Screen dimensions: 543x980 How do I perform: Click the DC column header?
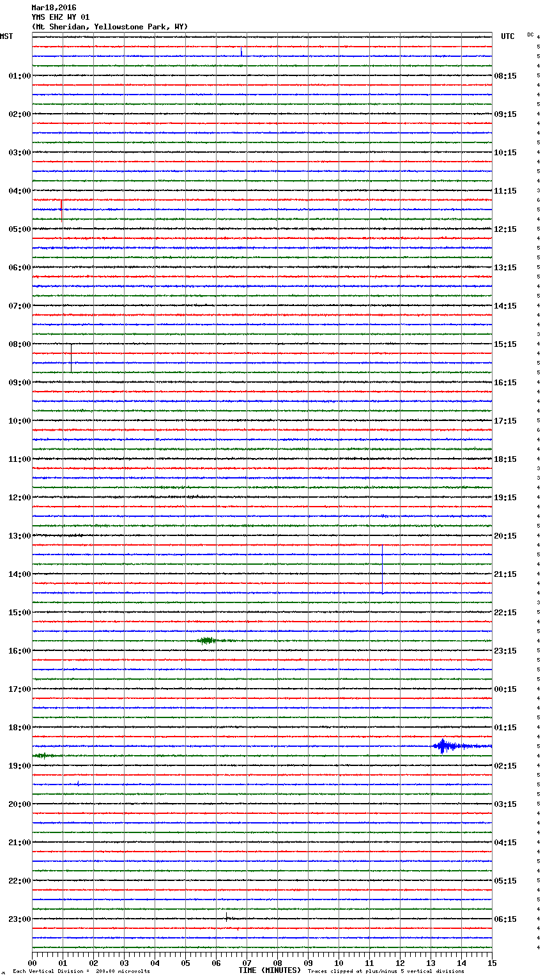pos(530,34)
